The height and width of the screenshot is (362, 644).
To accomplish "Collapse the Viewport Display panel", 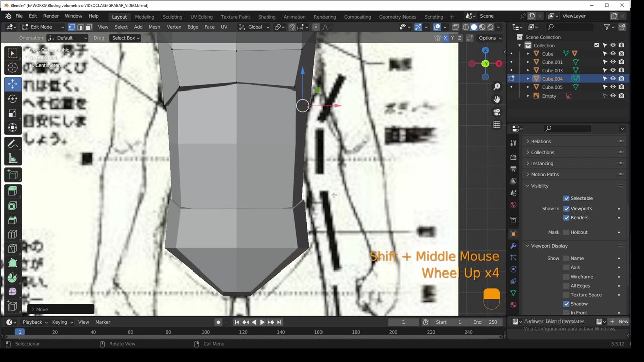I will (574, 246).
